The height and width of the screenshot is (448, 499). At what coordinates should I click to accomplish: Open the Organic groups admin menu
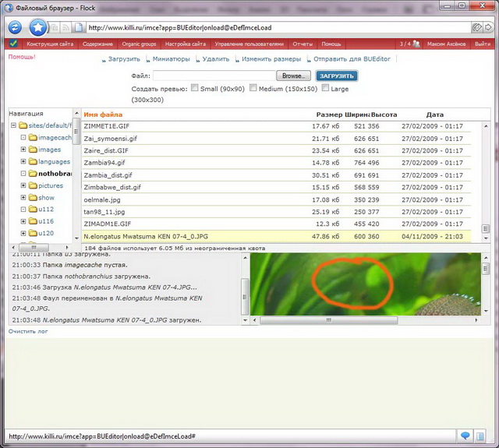[x=140, y=44]
